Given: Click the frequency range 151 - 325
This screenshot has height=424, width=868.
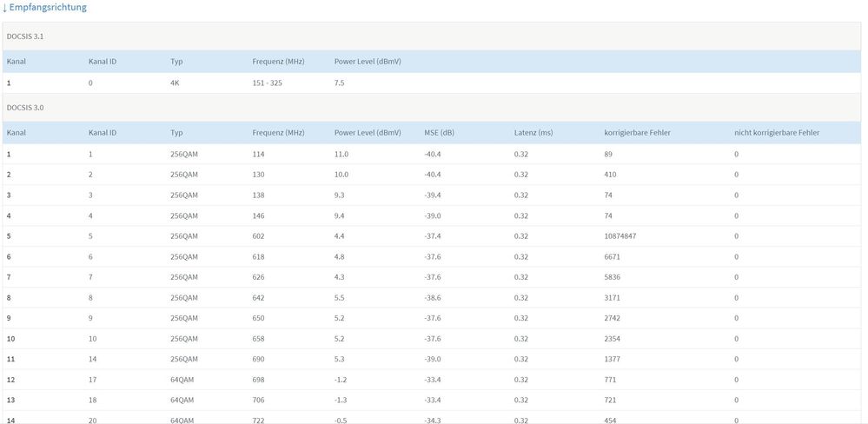Looking at the screenshot, I should pyautogui.click(x=268, y=83).
